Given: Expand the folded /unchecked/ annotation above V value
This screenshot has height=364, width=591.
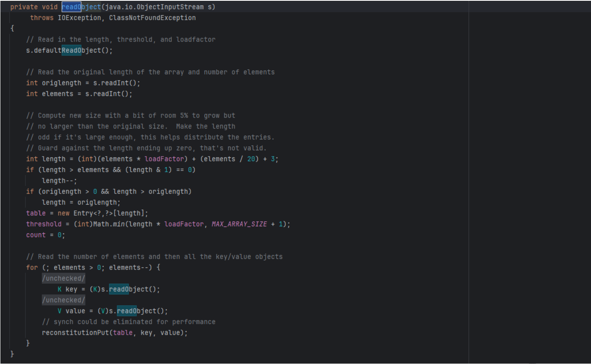Looking at the screenshot, I should pyautogui.click(x=64, y=300).
